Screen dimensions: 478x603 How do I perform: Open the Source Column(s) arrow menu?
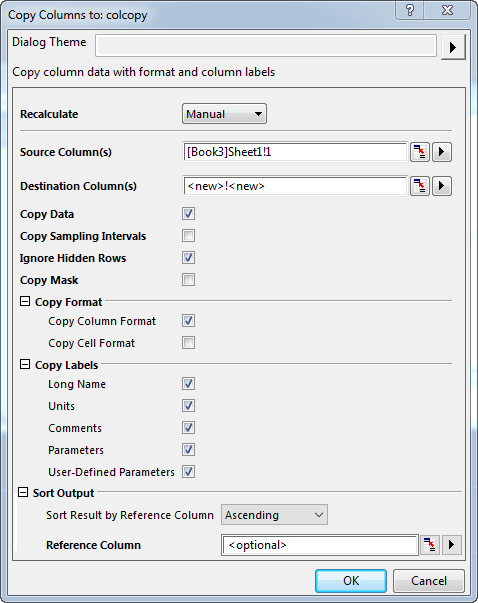(x=441, y=152)
